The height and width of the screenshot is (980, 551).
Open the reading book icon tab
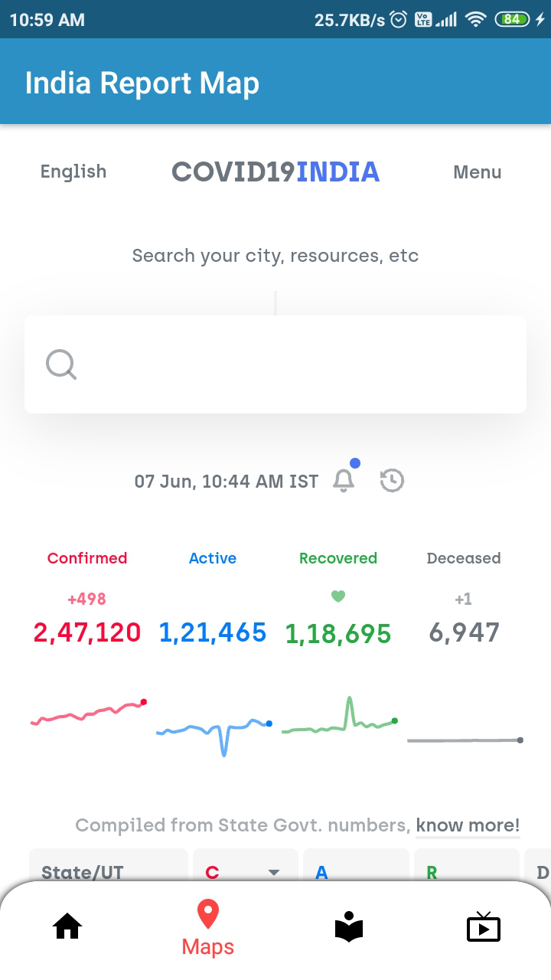349,927
